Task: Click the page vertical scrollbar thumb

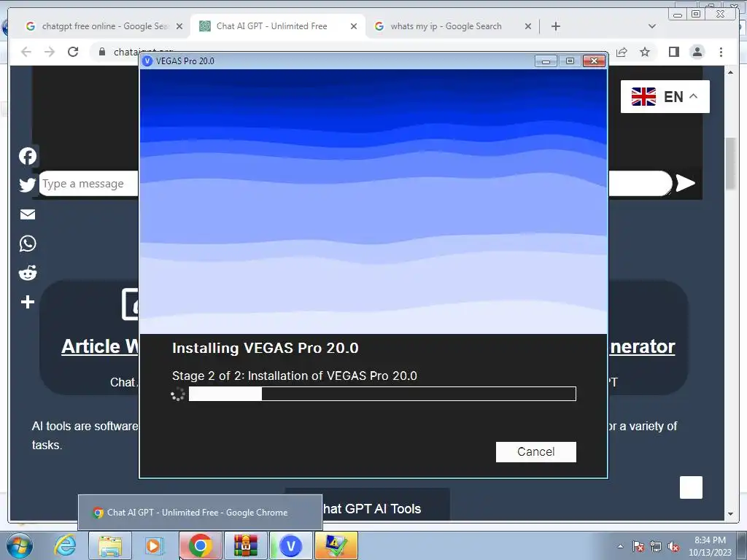Action: pos(730,164)
